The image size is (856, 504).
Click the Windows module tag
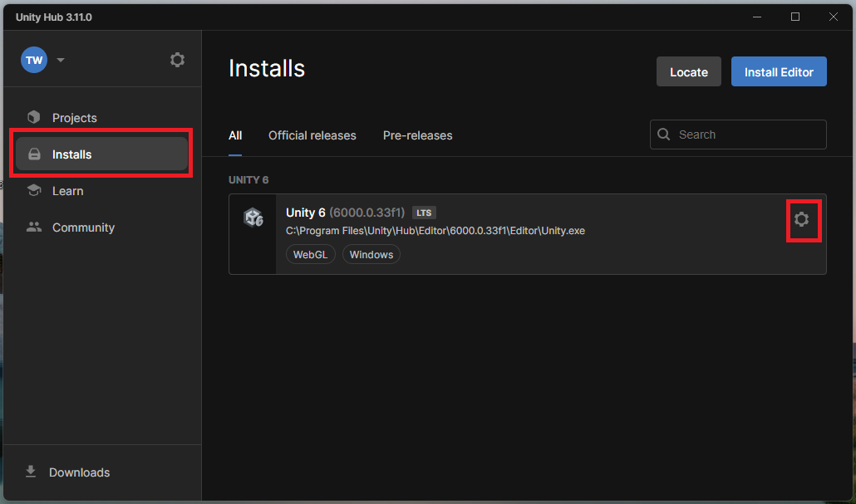371,255
